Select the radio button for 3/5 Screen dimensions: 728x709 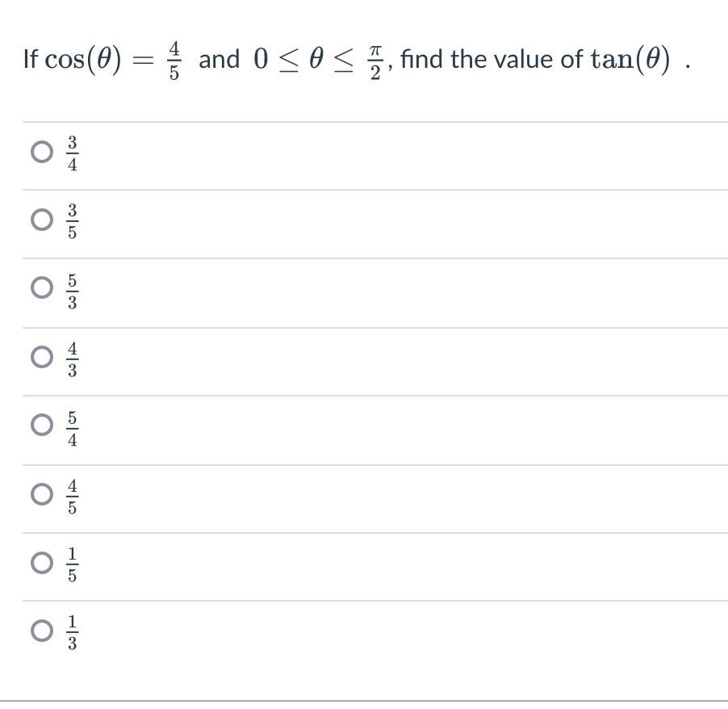pyautogui.click(x=40, y=218)
